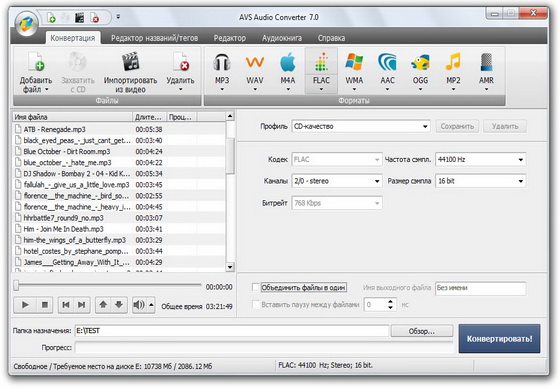
Task: Open the Профиль dropdown
Action: pos(361,126)
